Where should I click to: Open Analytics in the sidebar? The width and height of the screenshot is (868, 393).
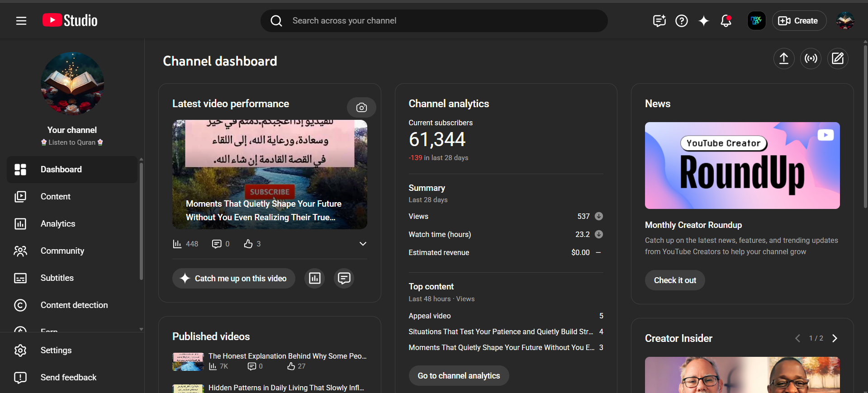click(x=72, y=224)
